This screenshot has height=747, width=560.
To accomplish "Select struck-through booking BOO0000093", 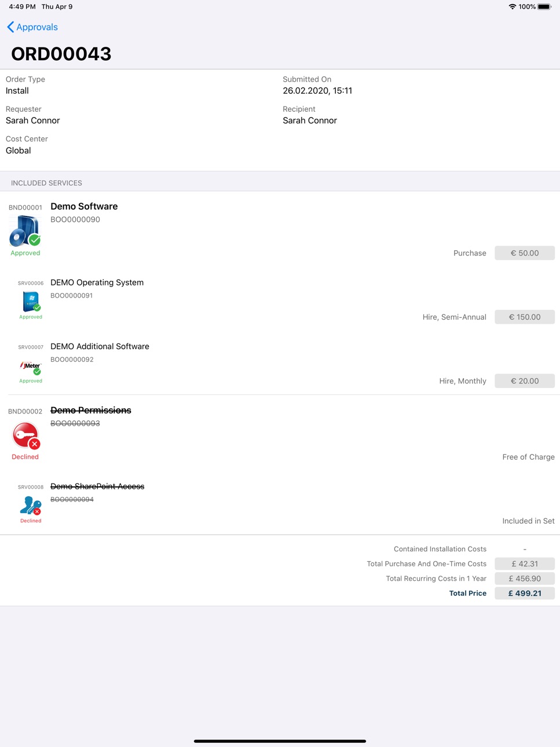I will [75, 423].
